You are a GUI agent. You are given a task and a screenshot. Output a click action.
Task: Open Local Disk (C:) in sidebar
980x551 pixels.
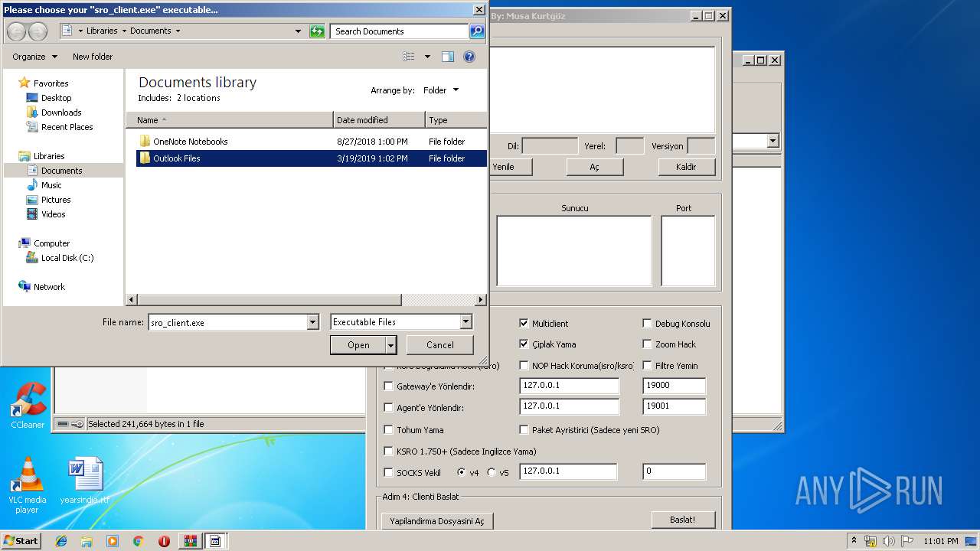click(x=67, y=258)
